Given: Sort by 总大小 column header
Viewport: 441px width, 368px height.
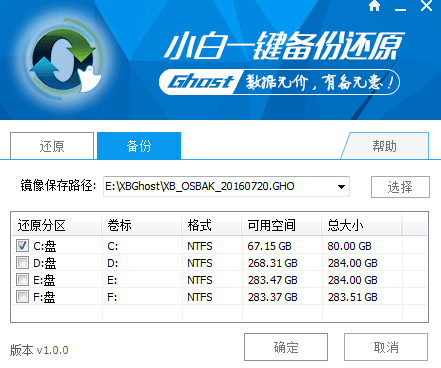Looking at the screenshot, I should pyautogui.click(x=362, y=226).
